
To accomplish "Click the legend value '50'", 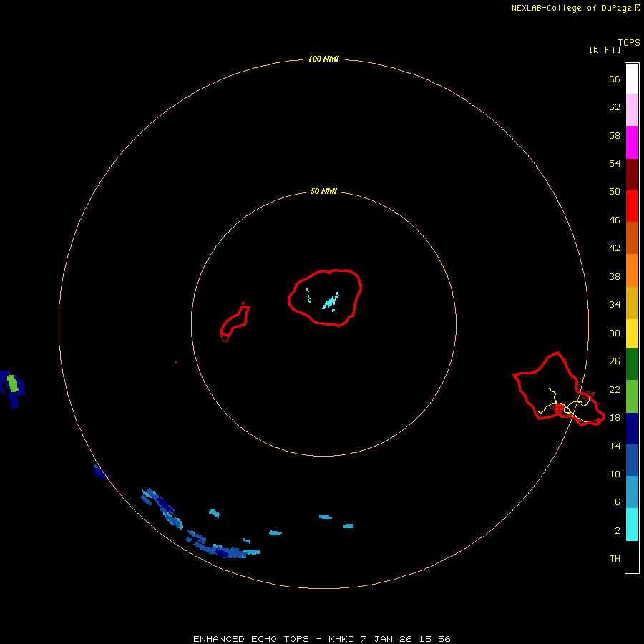I will pos(615,191).
